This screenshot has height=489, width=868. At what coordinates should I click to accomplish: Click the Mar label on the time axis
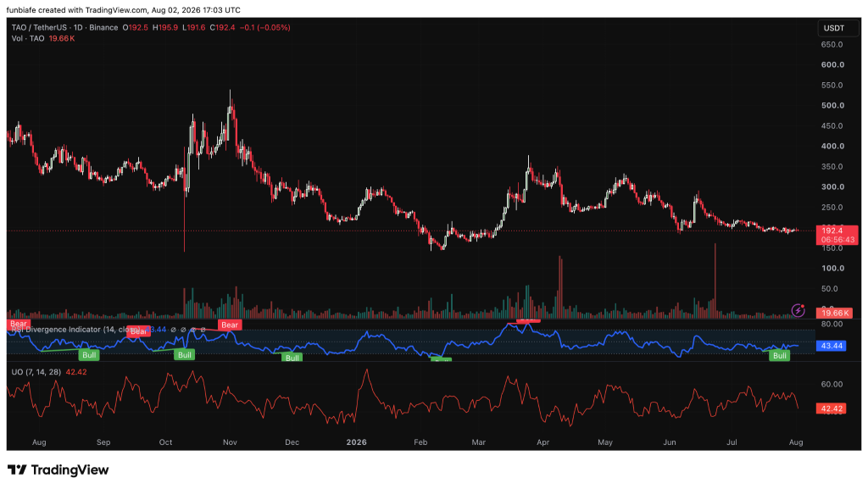click(478, 442)
